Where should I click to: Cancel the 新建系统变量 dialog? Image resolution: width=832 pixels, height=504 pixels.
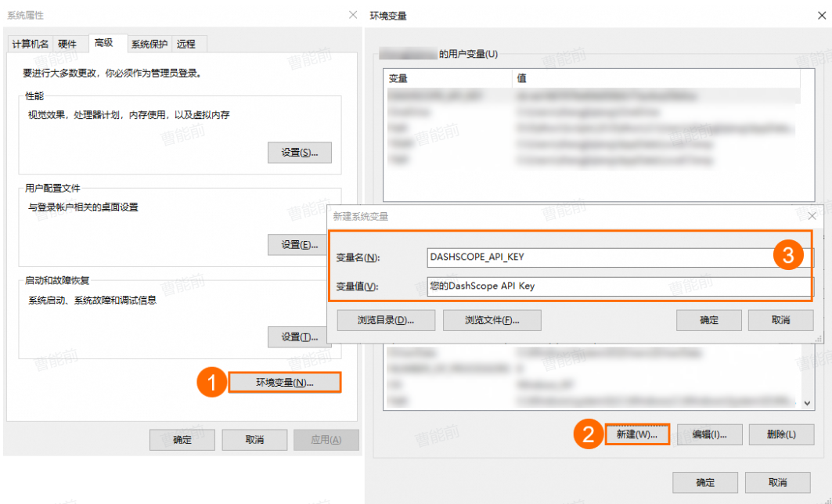(780, 320)
